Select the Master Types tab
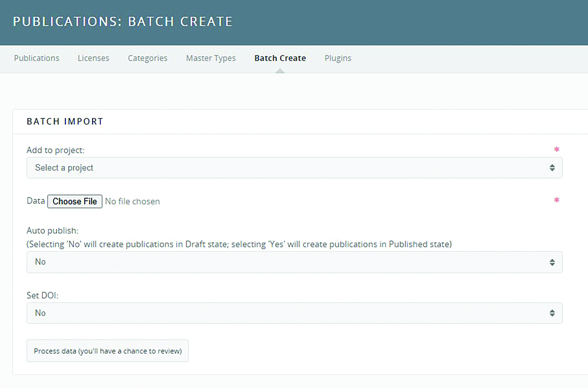Viewport: 588px width, 388px height. pyautogui.click(x=211, y=58)
